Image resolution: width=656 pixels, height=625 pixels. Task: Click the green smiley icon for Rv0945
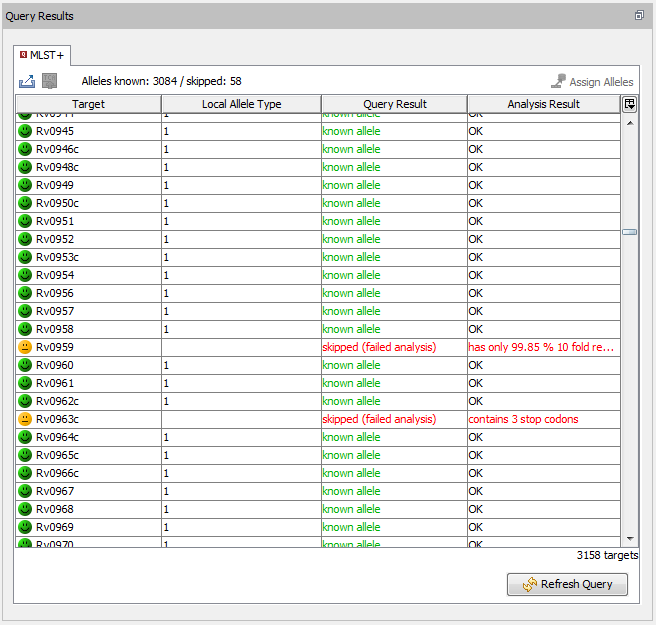point(25,131)
